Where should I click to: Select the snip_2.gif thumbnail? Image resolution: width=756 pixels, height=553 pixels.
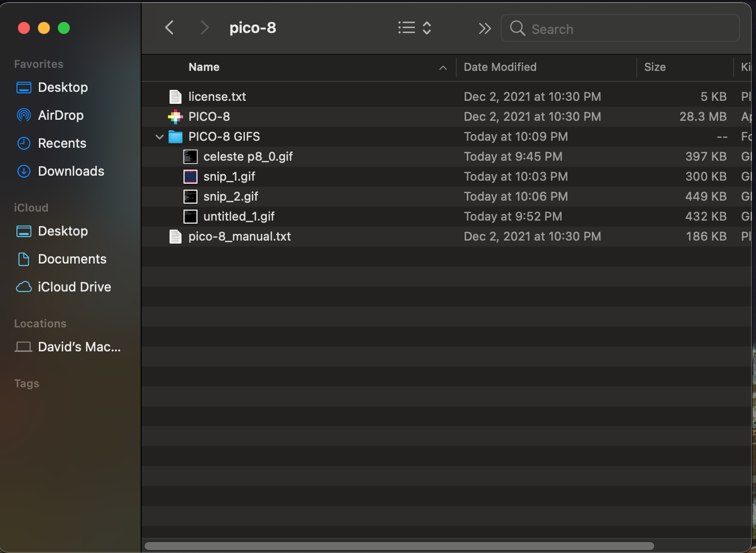click(x=190, y=197)
